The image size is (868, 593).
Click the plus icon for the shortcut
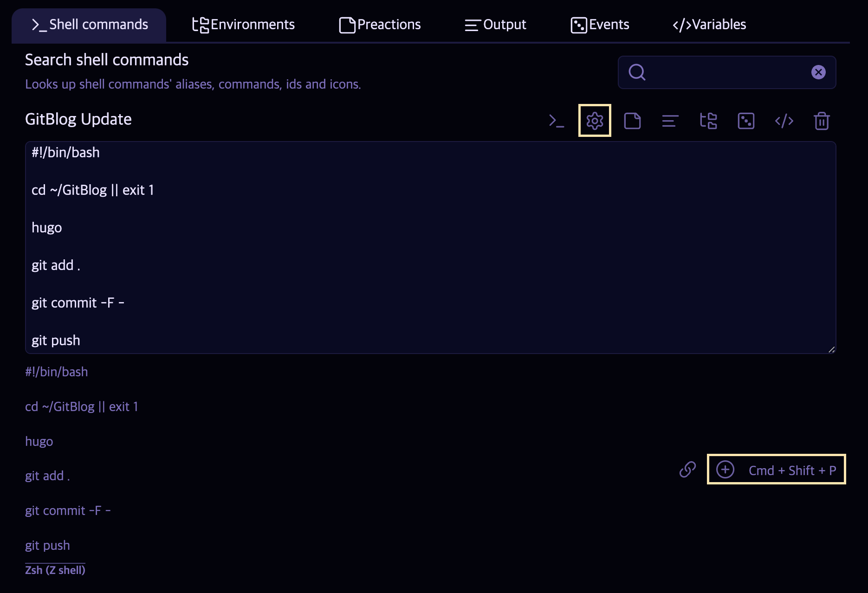(725, 470)
